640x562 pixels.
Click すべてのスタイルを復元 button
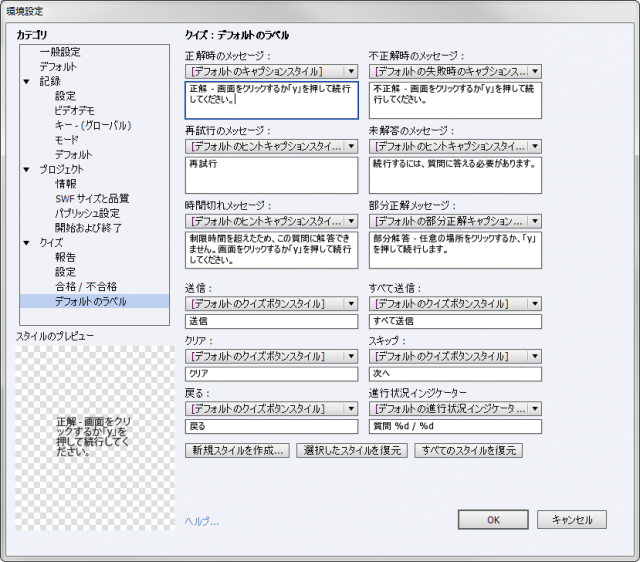(x=469, y=451)
